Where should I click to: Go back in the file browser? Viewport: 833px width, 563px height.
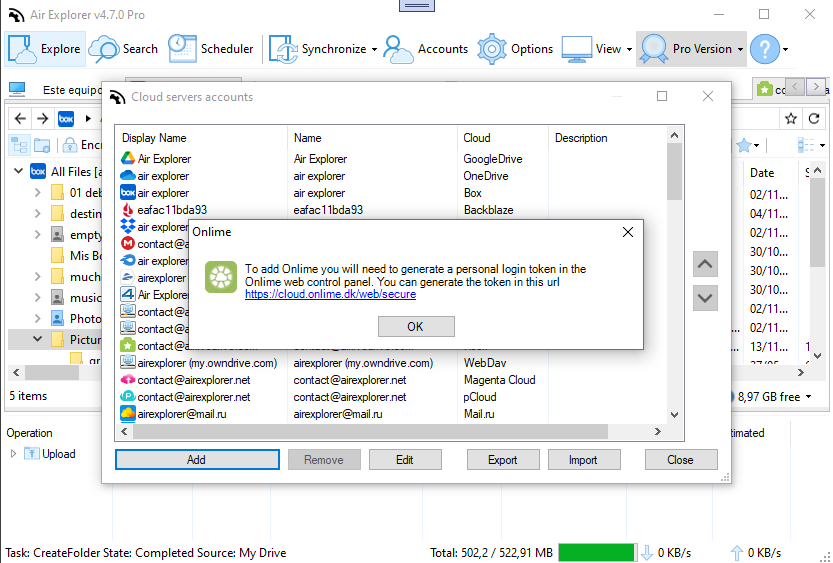[x=20, y=118]
